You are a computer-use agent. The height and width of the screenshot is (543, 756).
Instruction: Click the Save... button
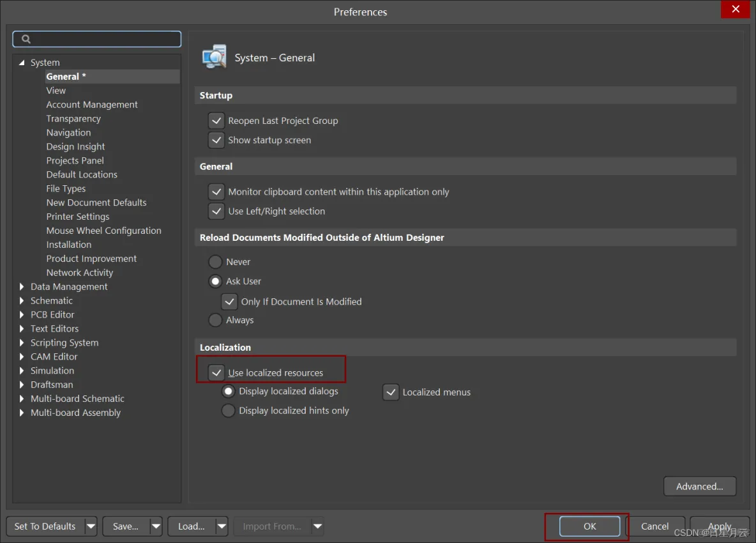click(126, 526)
